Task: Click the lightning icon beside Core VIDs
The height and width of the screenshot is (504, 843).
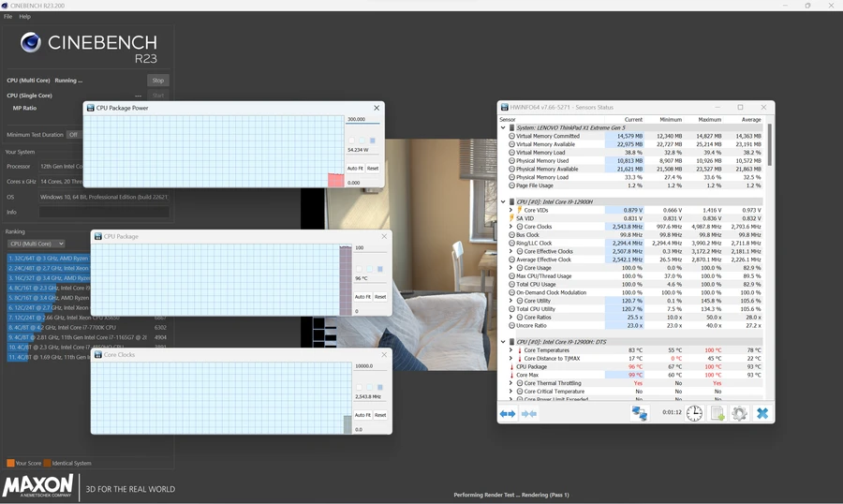Action: point(520,210)
